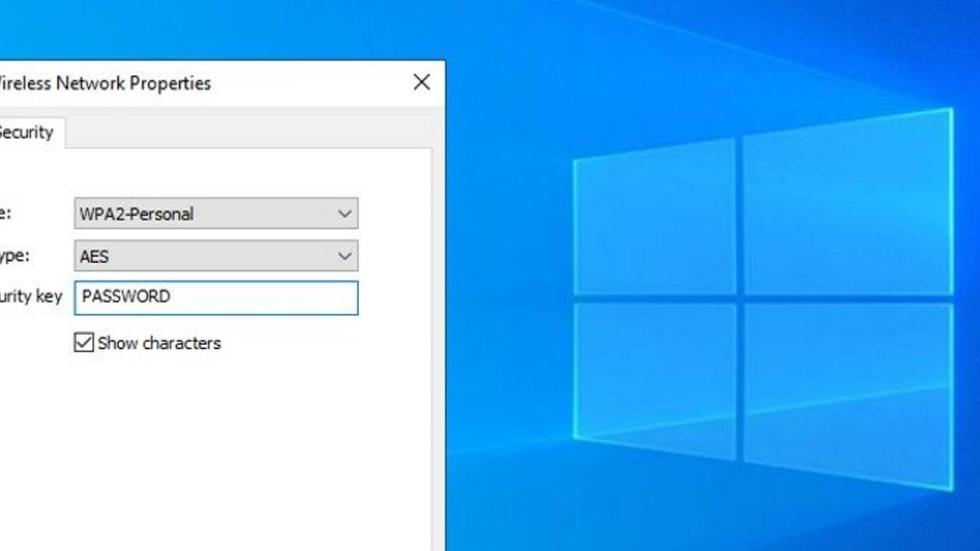Toggle the Show characters checkbox
Screen dimensions: 980x551
83,342
